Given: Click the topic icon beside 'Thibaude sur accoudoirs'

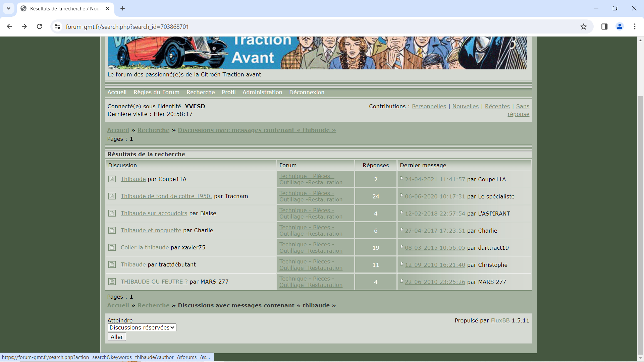Looking at the screenshot, I should tap(112, 213).
